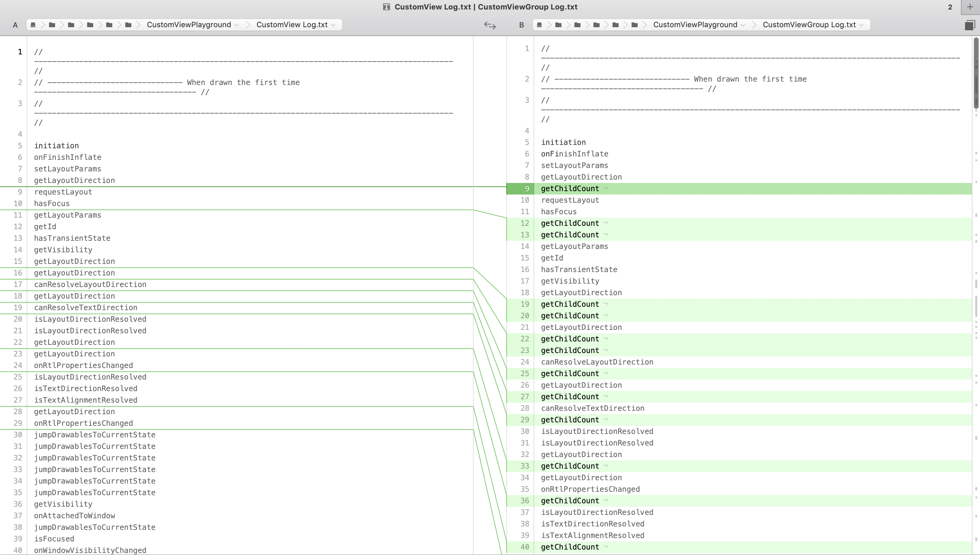Click the overlapping squares icon at top right

click(x=969, y=25)
